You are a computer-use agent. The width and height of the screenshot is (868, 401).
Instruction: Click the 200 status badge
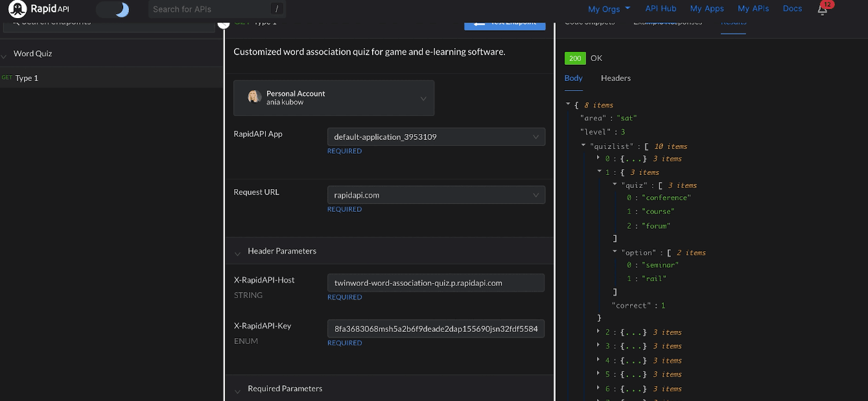click(575, 58)
